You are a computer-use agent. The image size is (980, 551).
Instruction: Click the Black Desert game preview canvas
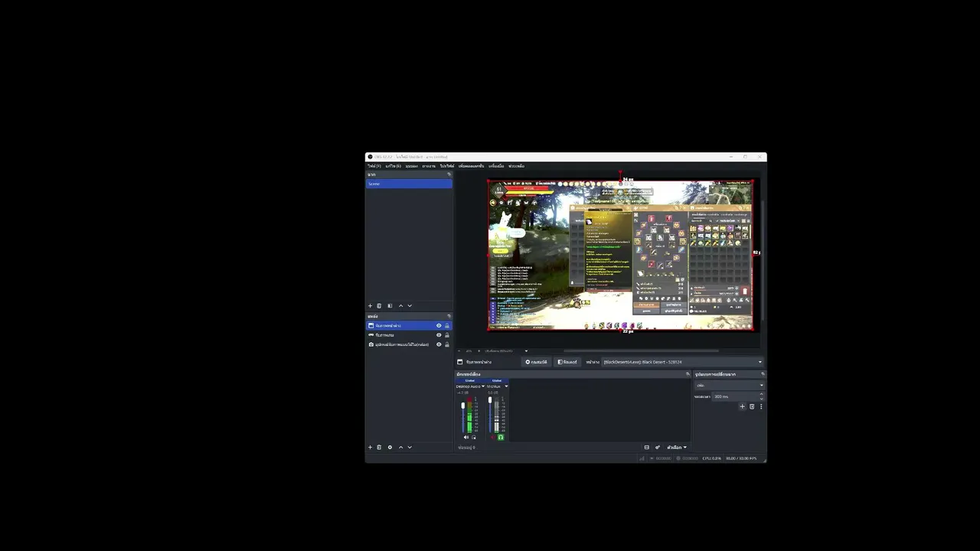pos(620,255)
